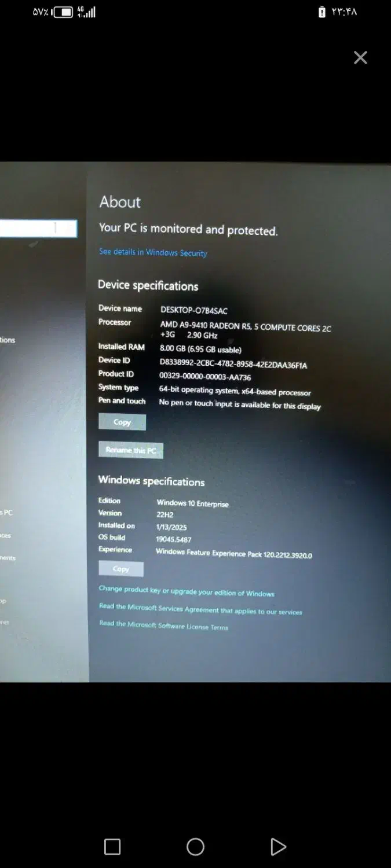Select the device name DESKTOP-O7B4SAC text
This screenshot has width=391, height=868.
194,311
